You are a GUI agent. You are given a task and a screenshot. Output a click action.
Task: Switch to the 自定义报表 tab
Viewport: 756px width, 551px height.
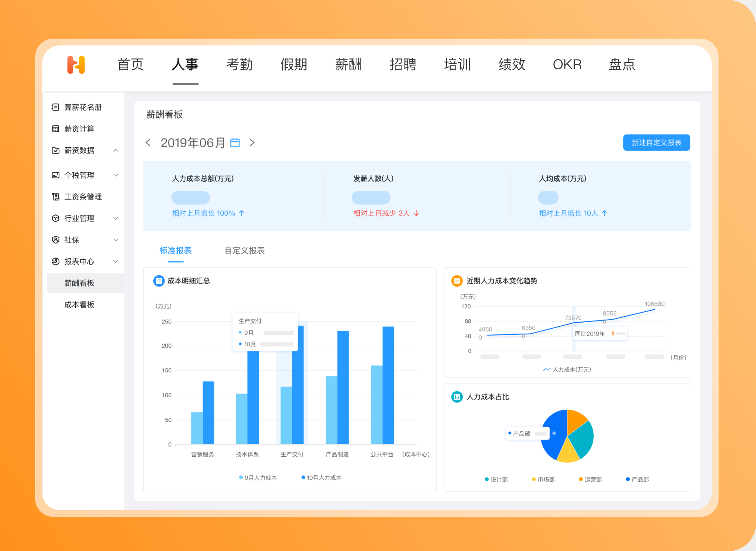click(244, 250)
